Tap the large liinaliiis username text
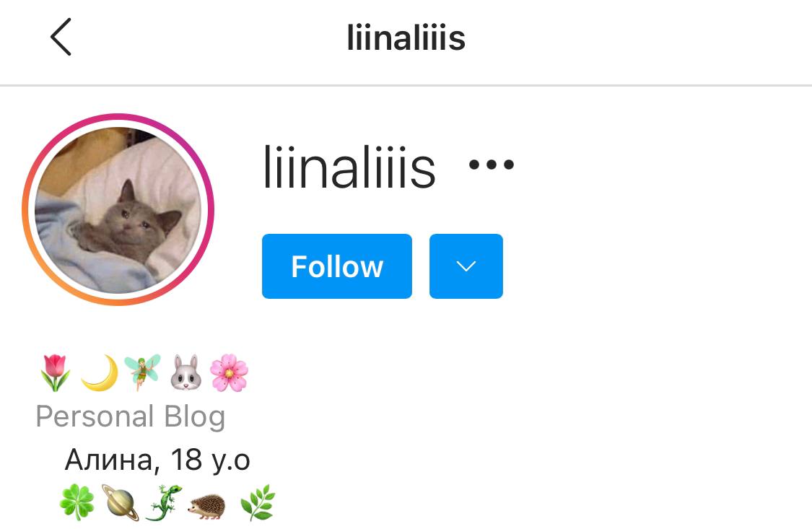The width and height of the screenshot is (812, 529). [349, 167]
